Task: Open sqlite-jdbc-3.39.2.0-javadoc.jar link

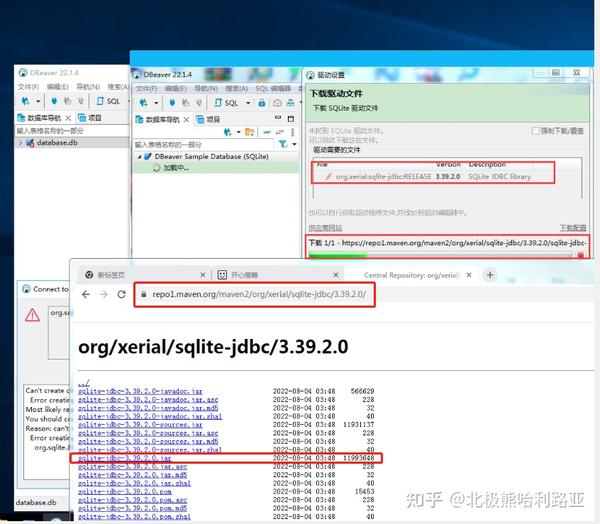Action: (140, 391)
